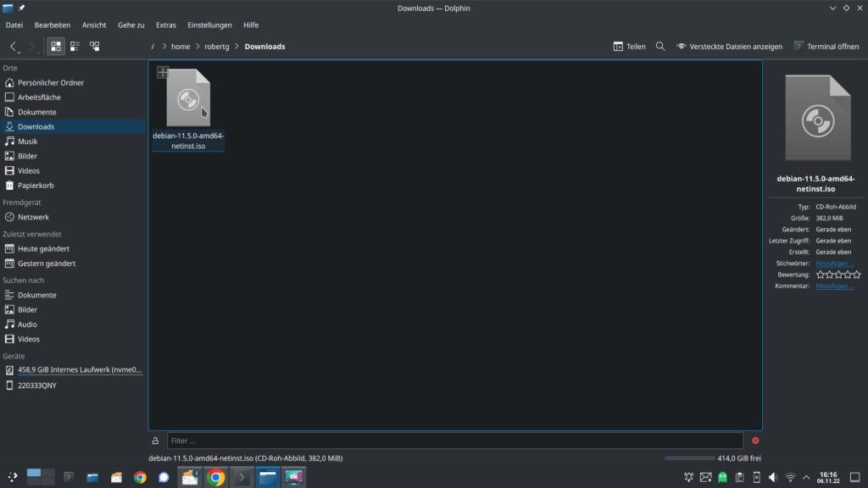The width and height of the screenshot is (868, 488).
Task: Navigate to robertg in the breadcrumb
Action: click(216, 47)
